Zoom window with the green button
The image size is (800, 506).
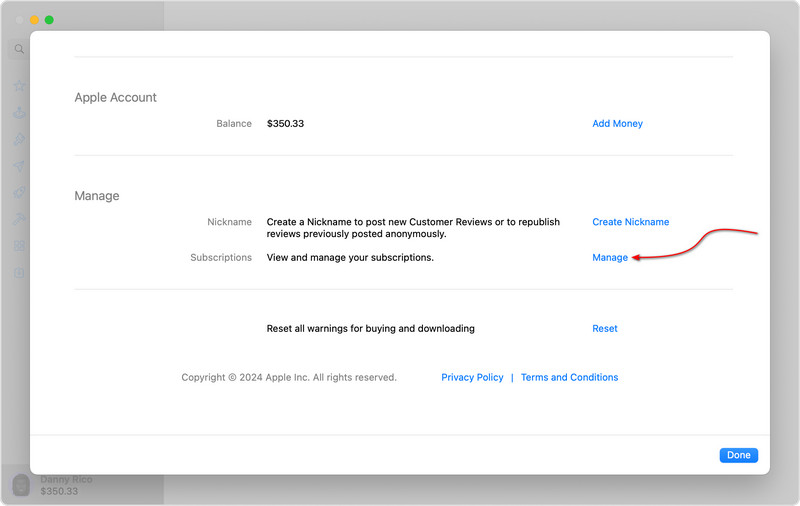(x=49, y=20)
